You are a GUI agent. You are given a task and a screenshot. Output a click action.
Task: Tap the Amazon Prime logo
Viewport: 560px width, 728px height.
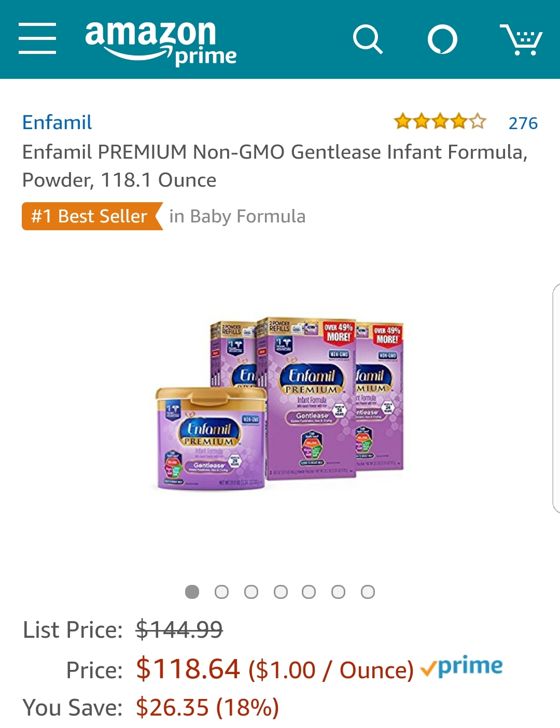coord(161,44)
